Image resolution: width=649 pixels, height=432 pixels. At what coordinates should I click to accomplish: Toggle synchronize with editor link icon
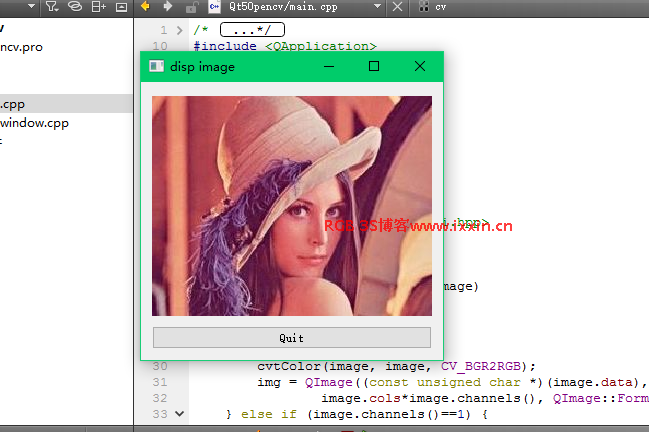coord(75,7)
